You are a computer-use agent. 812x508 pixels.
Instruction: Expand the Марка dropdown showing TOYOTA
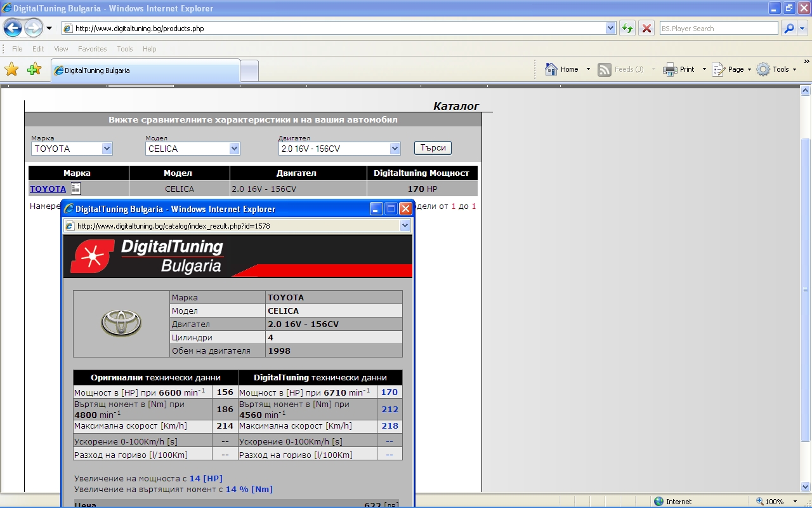click(107, 149)
